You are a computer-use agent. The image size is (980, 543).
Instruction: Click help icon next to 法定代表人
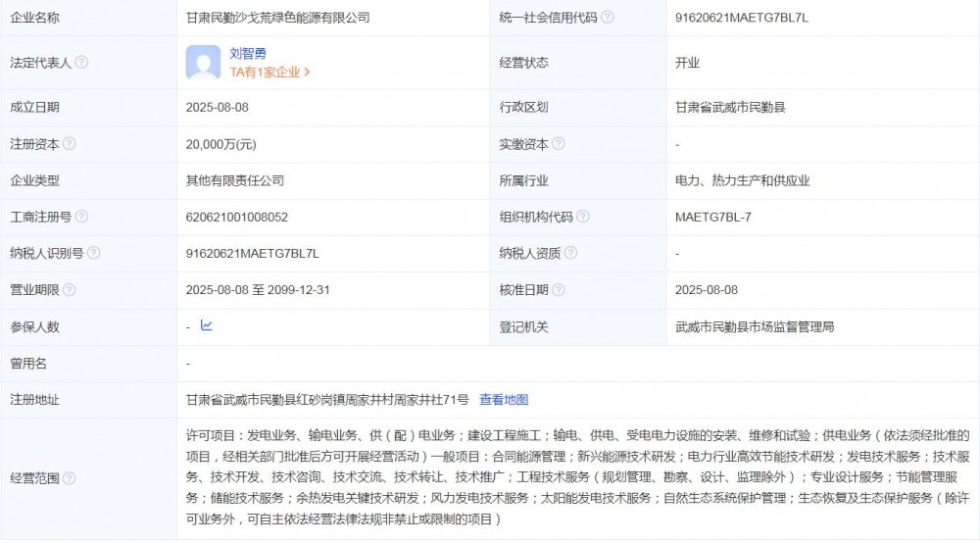(81, 63)
